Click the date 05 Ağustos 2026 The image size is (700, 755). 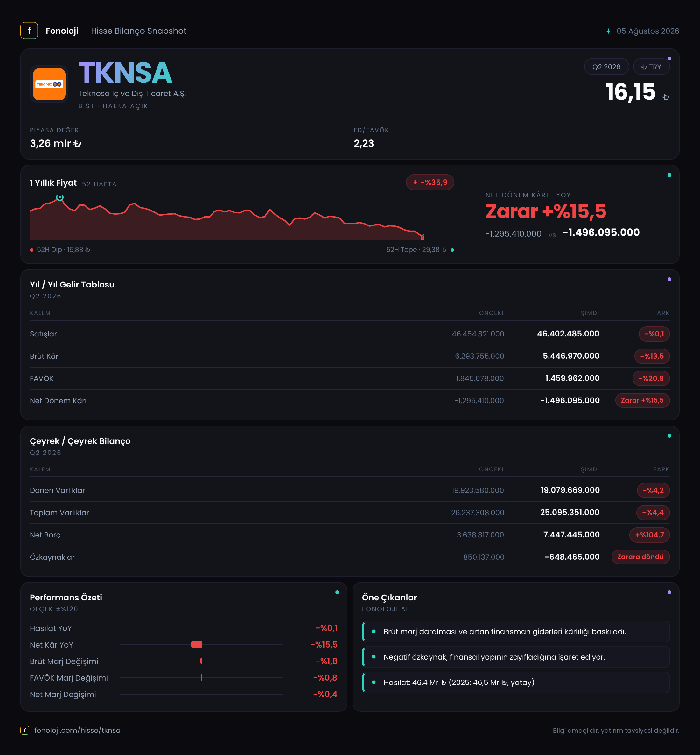(648, 31)
